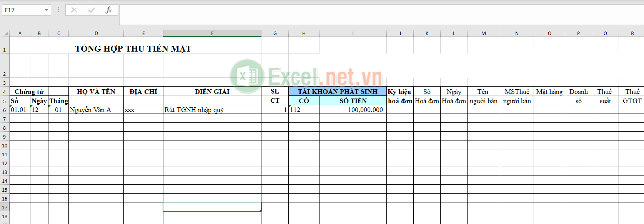This screenshot has width=644, height=224.
Task: Click the TÀI KHOẢN PHÁT SINH header cell
Action: [337, 92]
